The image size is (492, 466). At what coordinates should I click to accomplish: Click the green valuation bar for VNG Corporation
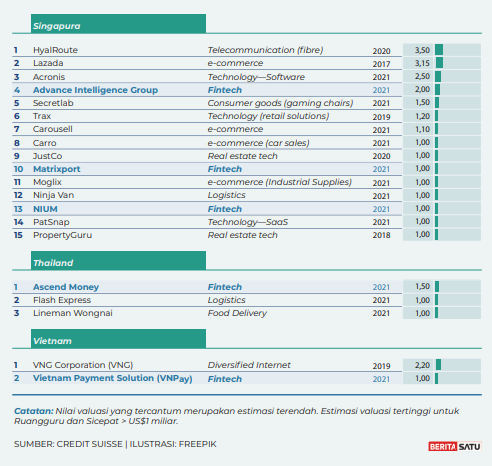click(x=438, y=364)
